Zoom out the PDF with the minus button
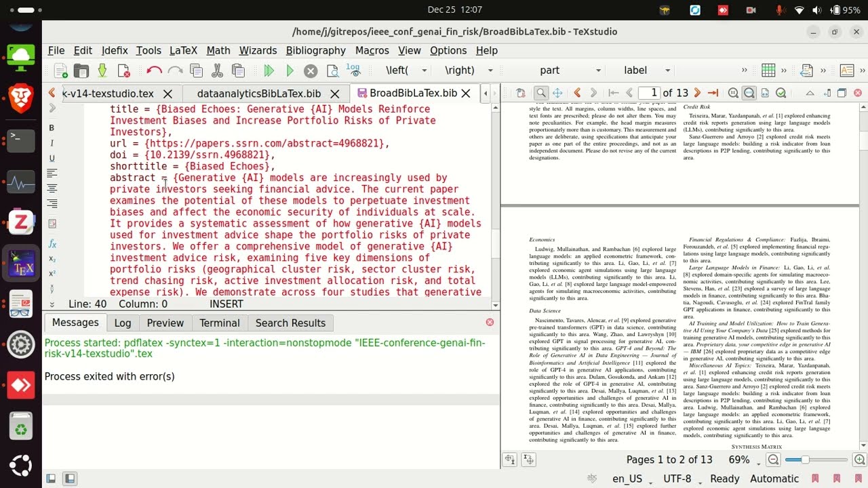Viewport: 868px width, 488px height. pyautogui.click(x=773, y=460)
